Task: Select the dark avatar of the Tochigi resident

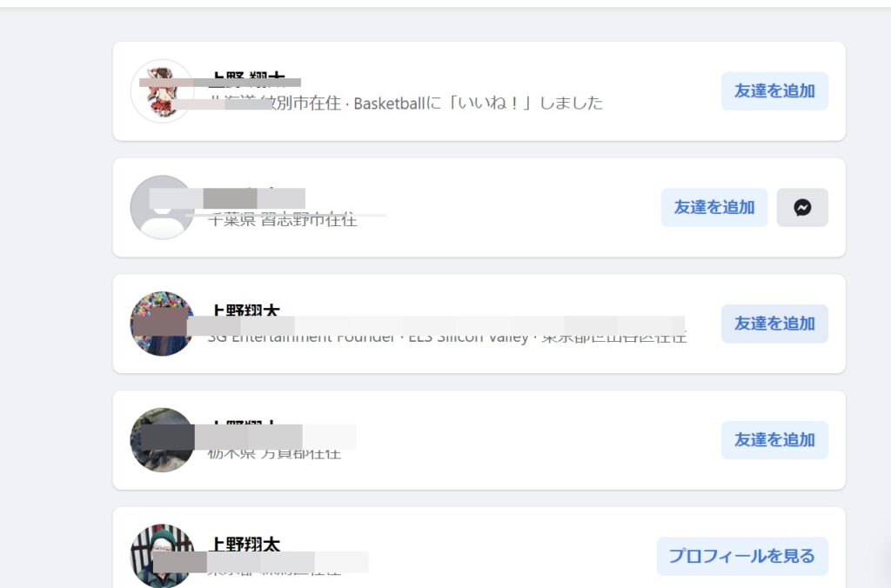Action: (x=162, y=440)
